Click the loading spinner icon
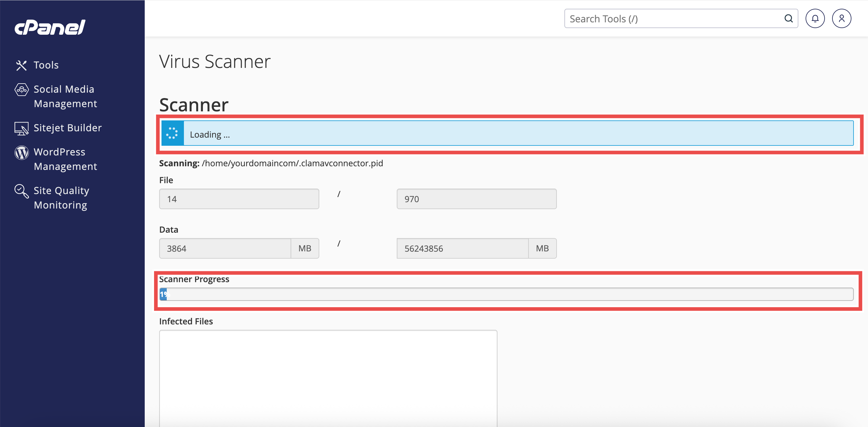 (x=172, y=133)
